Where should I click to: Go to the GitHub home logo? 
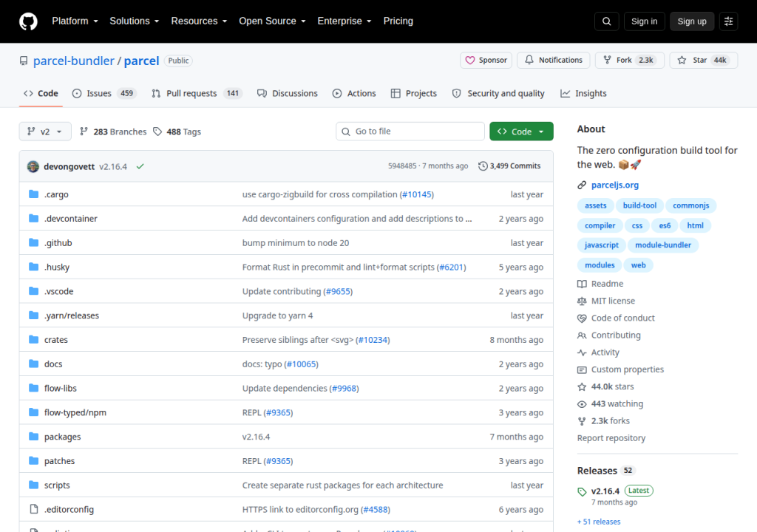point(28,21)
